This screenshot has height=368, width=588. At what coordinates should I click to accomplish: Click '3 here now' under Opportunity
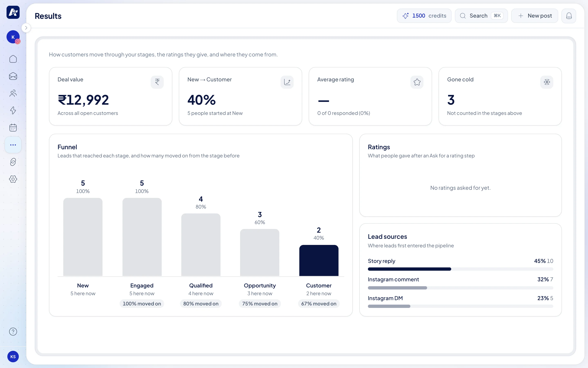tap(260, 294)
